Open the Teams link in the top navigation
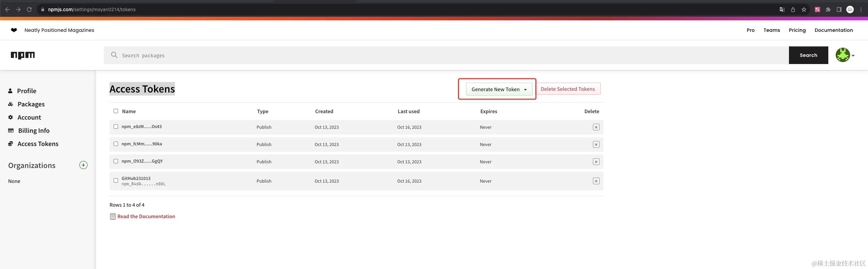Viewport: 868px width, 269px height. pyautogui.click(x=772, y=30)
